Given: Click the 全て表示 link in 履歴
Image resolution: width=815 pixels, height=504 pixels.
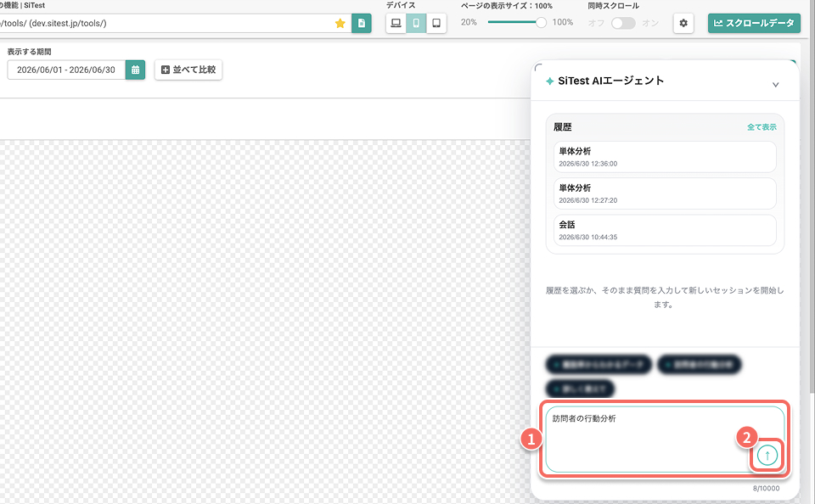Looking at the screenshot, I should point(762,126).
